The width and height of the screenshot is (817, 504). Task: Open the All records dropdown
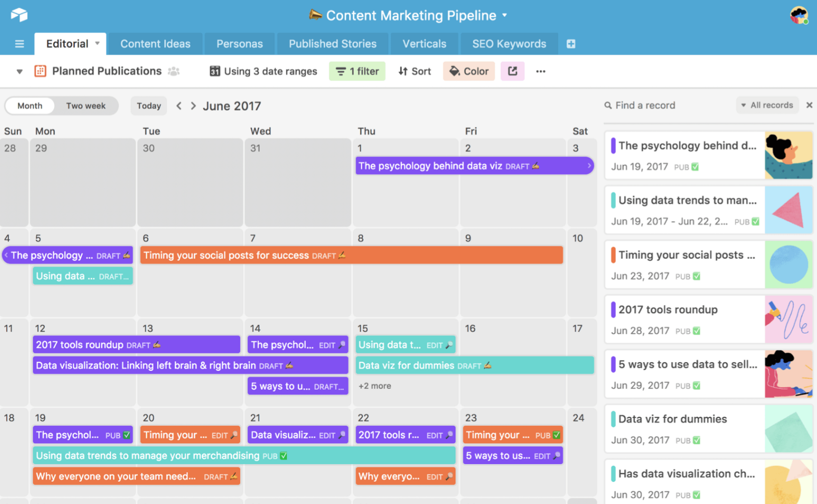(767, 105)
